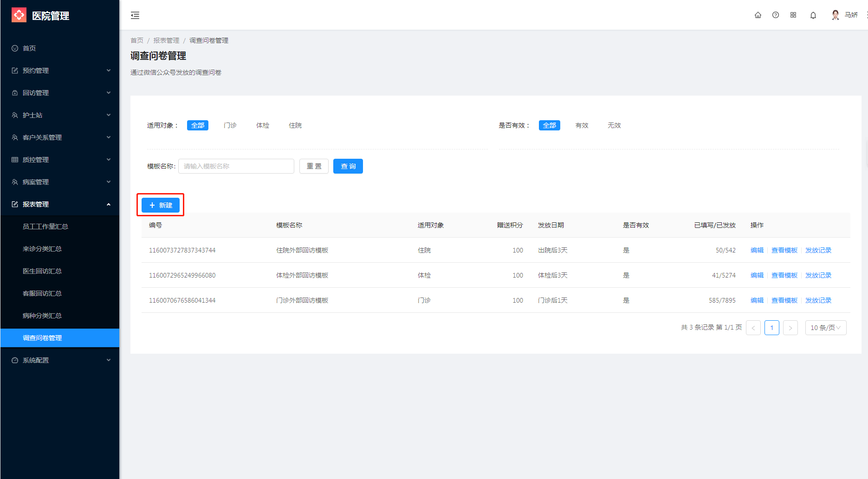Filter 适用对象 by 体检
Screen dimensions: 868x479
point(263,125)
